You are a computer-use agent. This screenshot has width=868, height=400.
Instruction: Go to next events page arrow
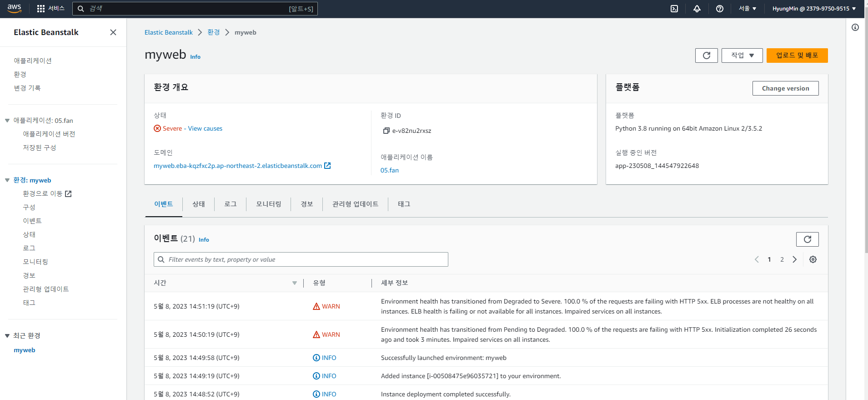pyautogui.click(x=795, y=259)
